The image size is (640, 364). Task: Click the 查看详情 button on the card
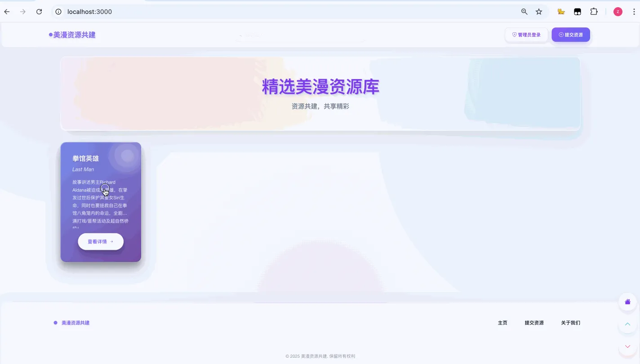pyautogui.click(x=101, y=241)
